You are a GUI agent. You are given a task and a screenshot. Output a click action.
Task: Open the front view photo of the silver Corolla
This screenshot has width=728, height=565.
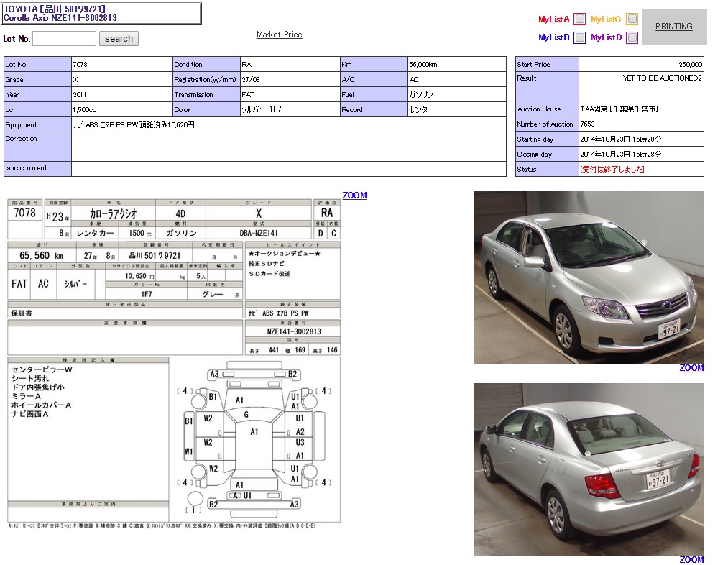[x=589, y=277]
